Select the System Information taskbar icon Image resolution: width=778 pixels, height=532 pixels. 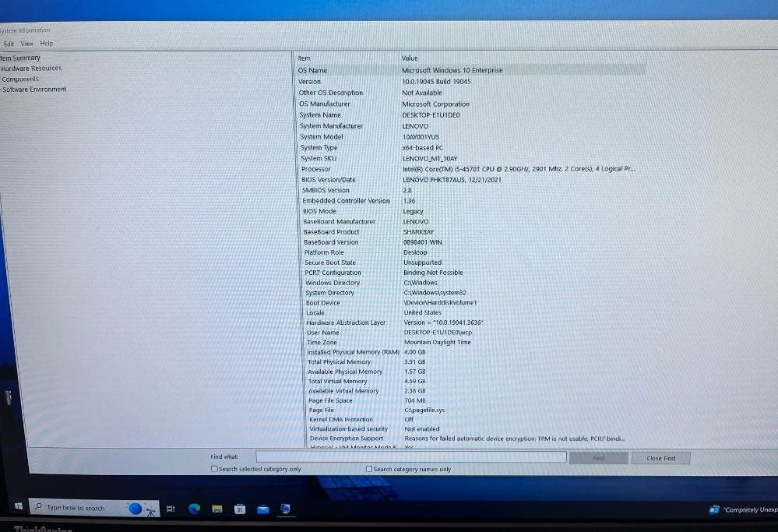(286, 509)
